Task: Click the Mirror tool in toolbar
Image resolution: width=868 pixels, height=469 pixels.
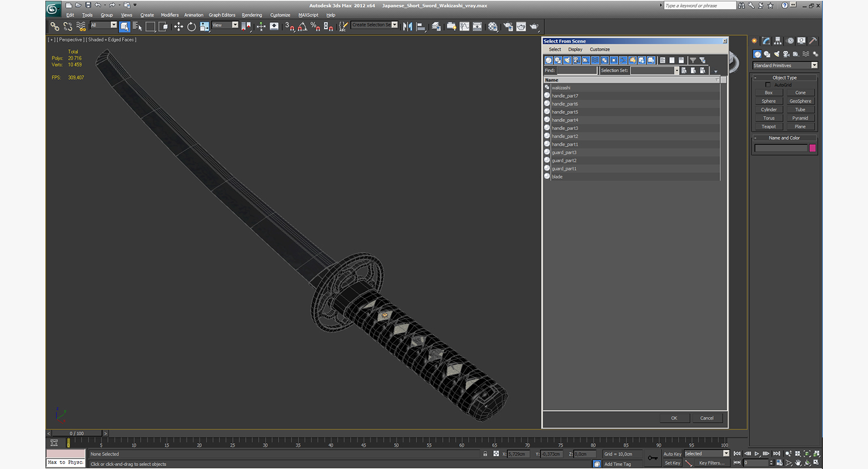Action: pos(408,26)
